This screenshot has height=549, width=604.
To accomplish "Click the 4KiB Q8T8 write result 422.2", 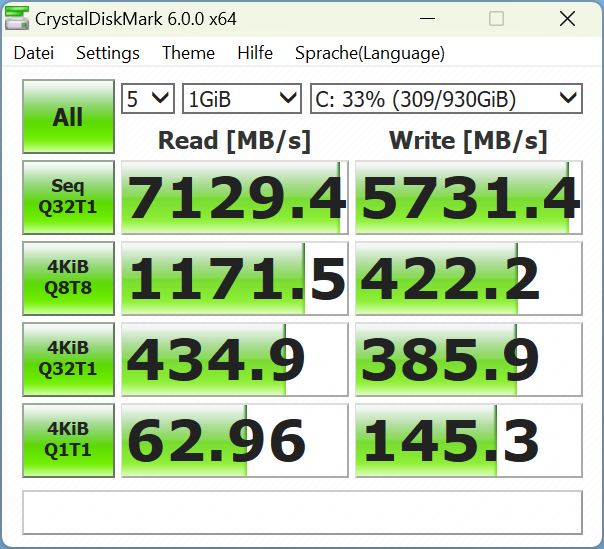I will pos(468,278).
